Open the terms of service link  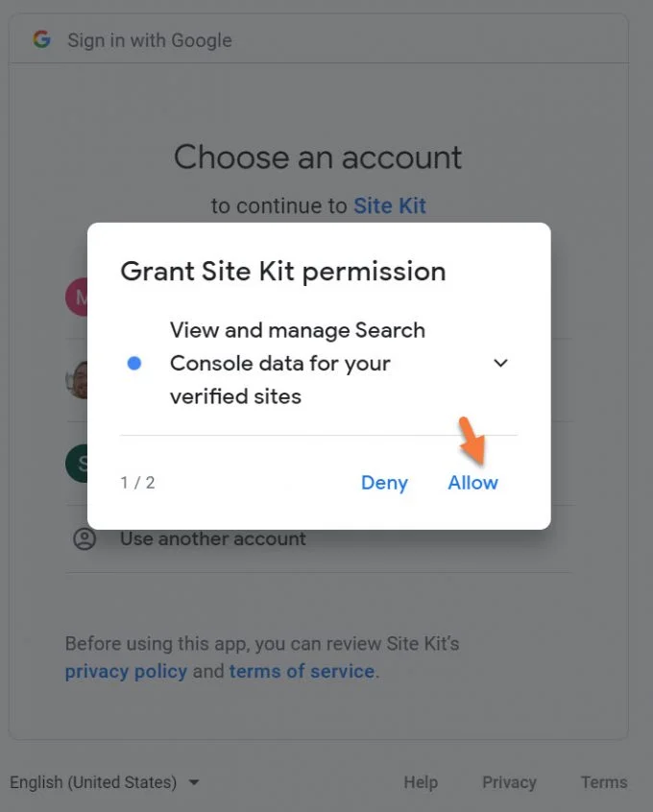[x=302, y=671]
